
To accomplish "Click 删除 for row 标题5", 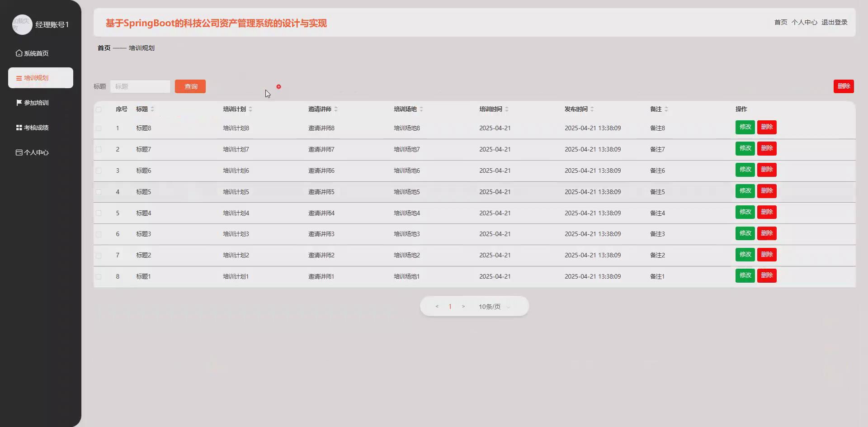I will click(767, 191).
